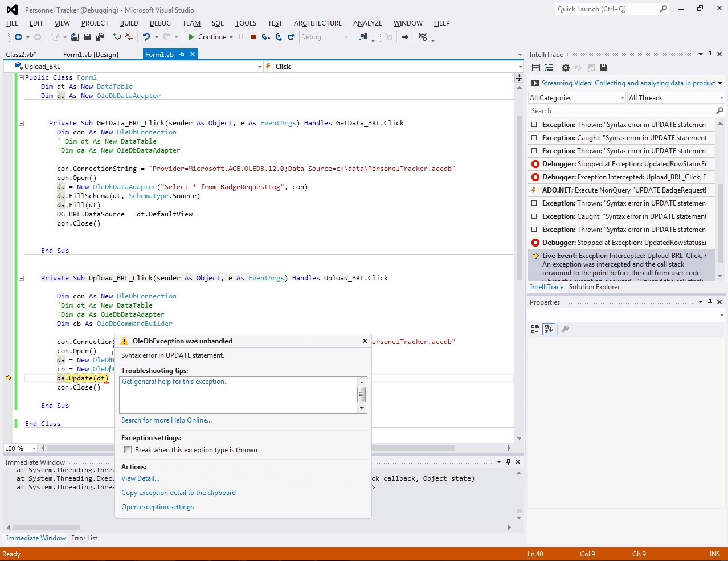Open the All Categories filter dropdown
728x561 pixels.
point(622,98)
